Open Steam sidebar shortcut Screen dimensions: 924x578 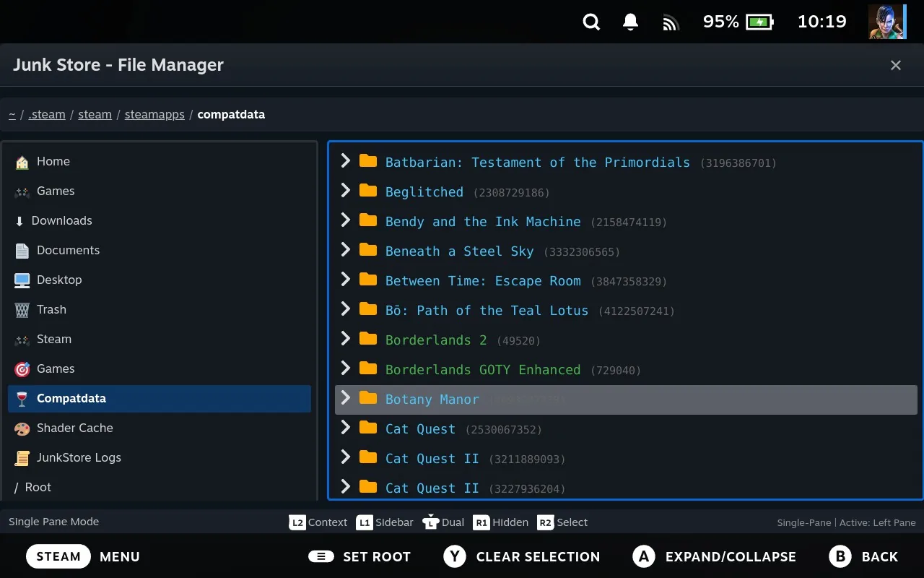[x=160, y=340]
